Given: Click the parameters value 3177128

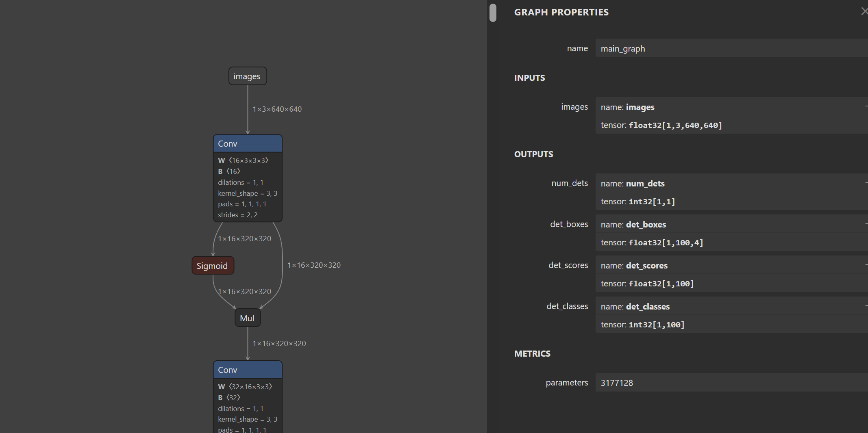Looking at the screenshot, I should point(732,383).
